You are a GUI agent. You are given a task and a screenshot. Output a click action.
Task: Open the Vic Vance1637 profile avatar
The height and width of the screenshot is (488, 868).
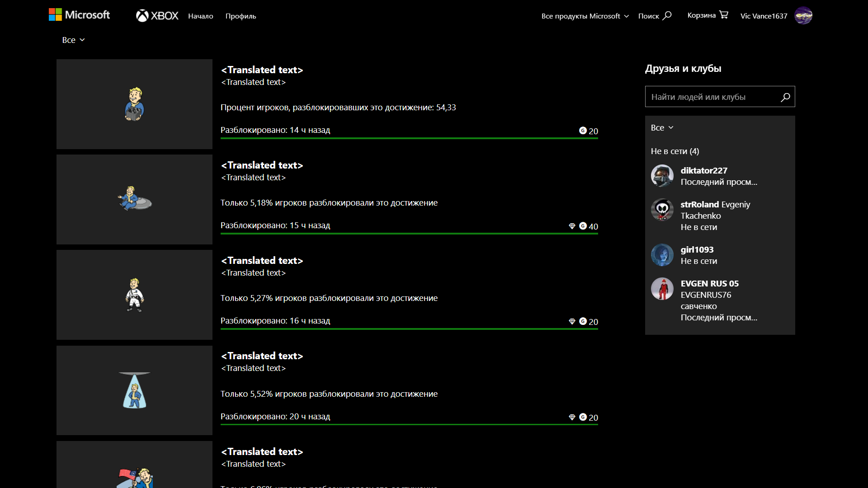[x=803, y=15]
